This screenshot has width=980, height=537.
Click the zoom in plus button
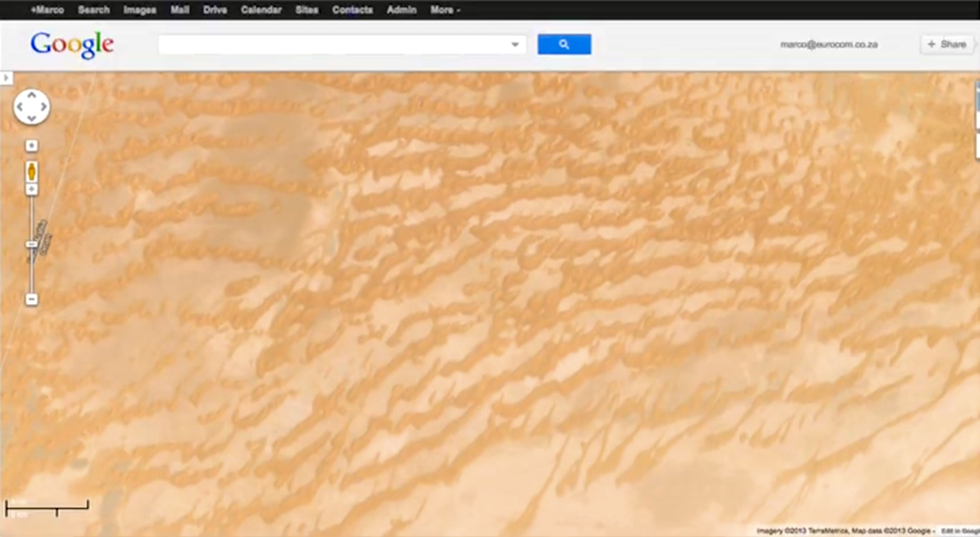(31, 189)
